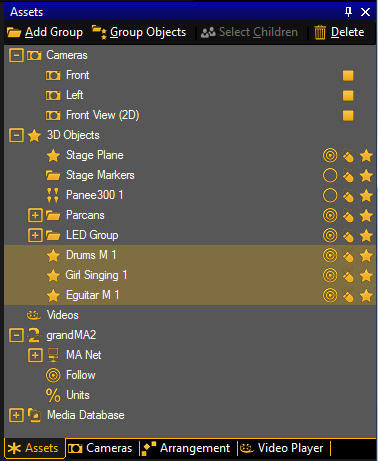378x461 pixels.
Task: Click the star icon at right of LED Group
Action: coord(366,235)
